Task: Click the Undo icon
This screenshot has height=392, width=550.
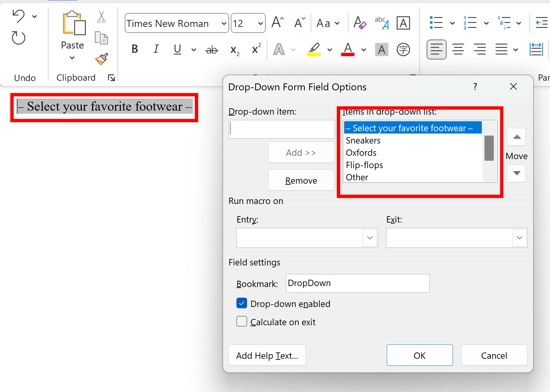Action: tap(19, 16)
